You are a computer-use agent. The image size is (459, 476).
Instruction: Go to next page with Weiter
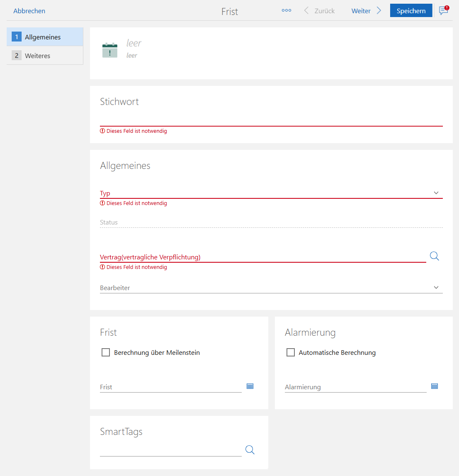point(361,11)
